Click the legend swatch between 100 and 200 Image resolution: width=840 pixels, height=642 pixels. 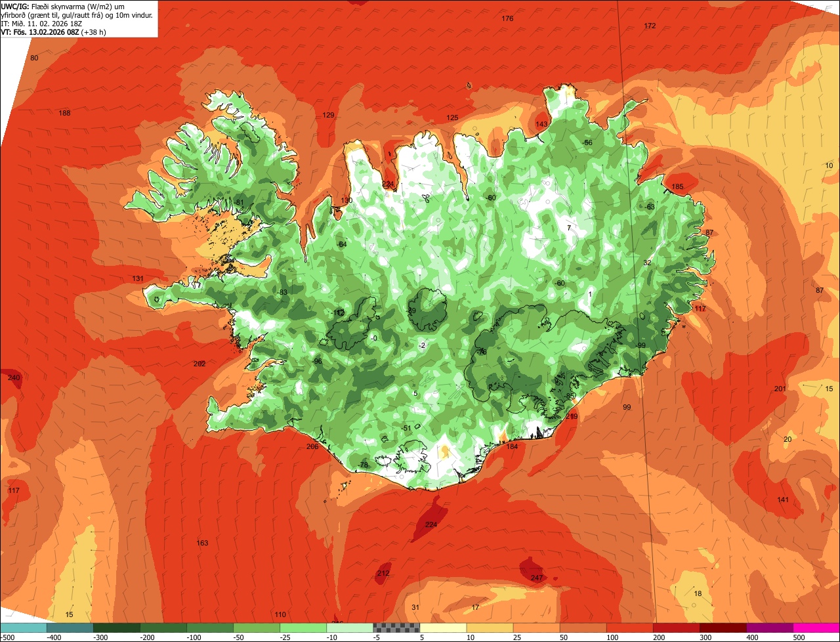point(629,628)
